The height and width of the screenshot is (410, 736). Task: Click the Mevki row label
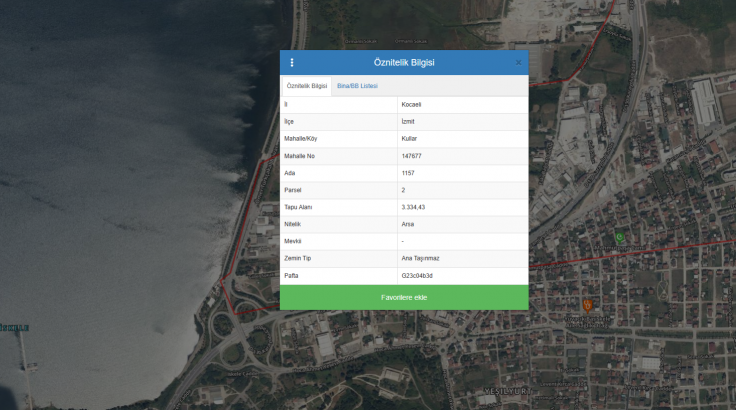[x=292, y=241]
